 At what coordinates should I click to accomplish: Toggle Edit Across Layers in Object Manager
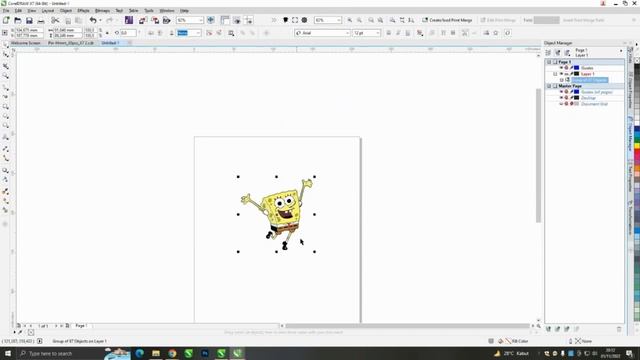click(x=558, y=53)
